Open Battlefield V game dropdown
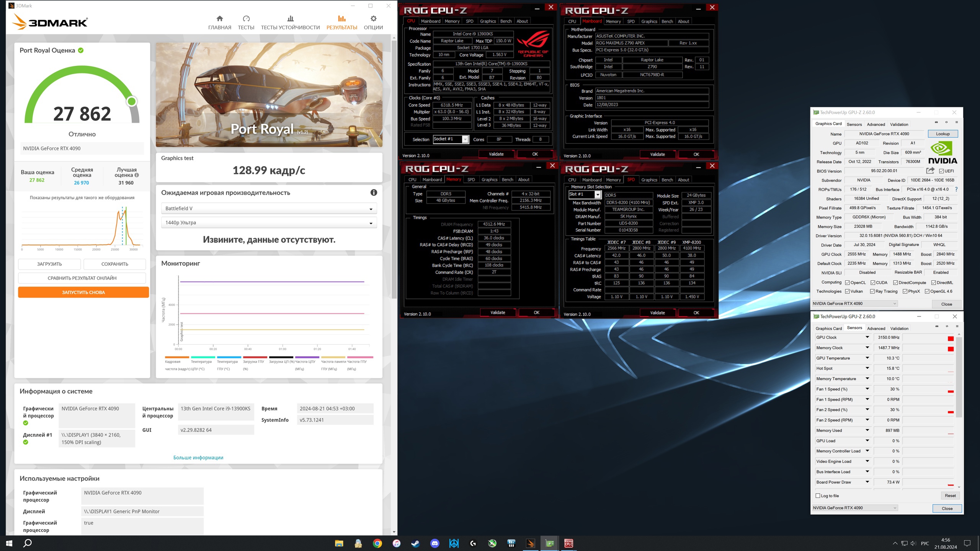The width and height of the screenshot is (980, 551). tap(269, 209)
